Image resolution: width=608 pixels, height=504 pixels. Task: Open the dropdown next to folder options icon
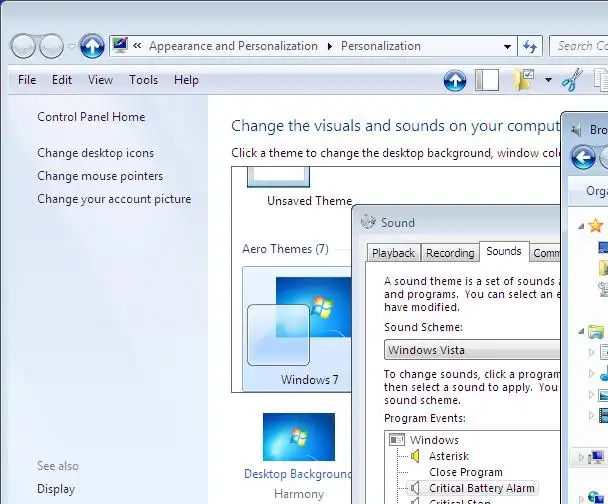click(x=548, y=80)
